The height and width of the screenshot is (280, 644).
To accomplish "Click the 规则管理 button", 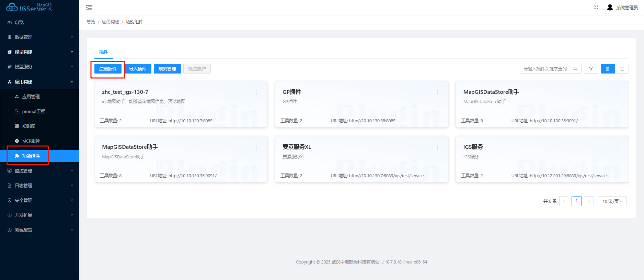I will pyautogui.click(x=167, y=69).
